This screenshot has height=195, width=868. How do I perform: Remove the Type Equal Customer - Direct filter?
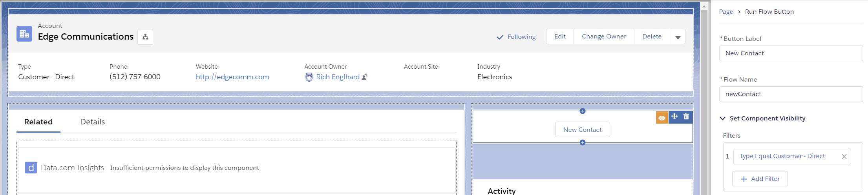coord(844,157)
